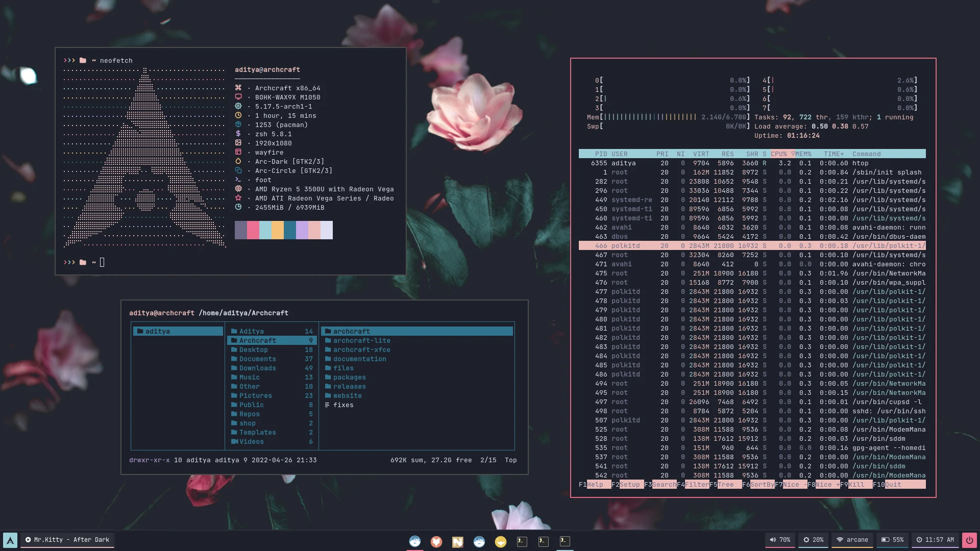Select the website folder in ranger

tap(417, 396)
